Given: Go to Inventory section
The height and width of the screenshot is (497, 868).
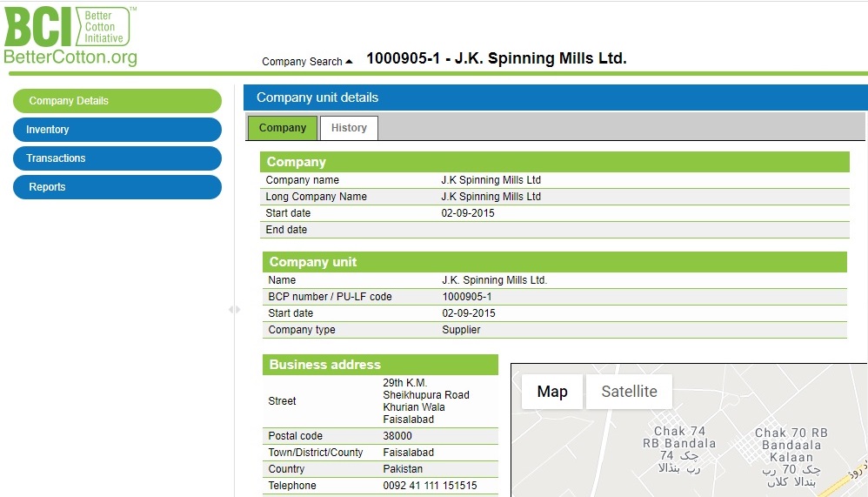Looking at the screenshot, I should coord(117,130).
